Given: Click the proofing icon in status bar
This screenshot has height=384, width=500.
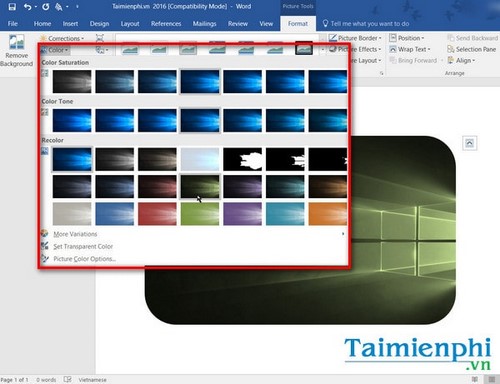Looking at the screenshot, I should [68, 379].
